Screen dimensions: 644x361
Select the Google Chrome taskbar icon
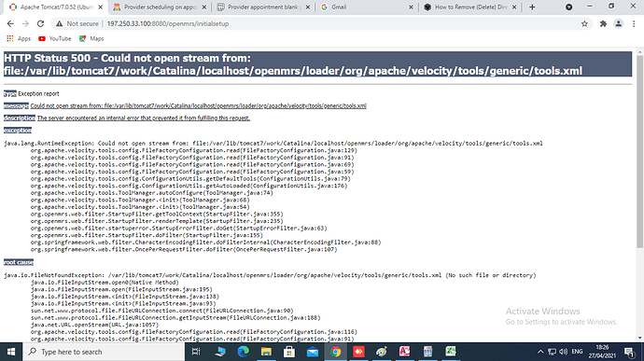(x=336, y=352)
